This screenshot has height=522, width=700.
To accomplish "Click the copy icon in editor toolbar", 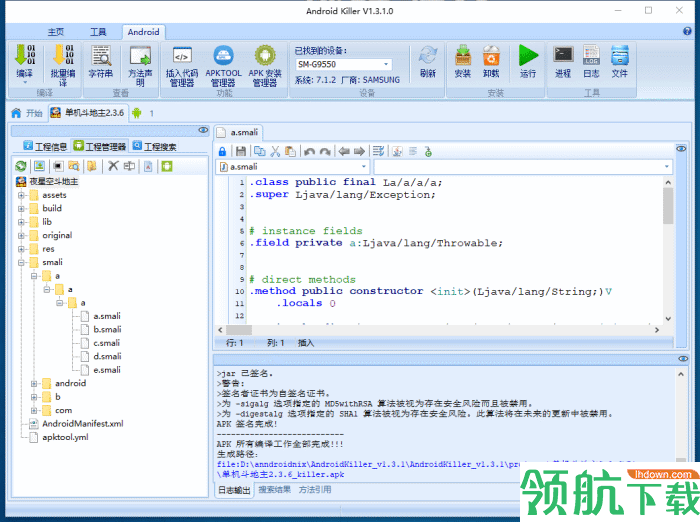I will (259, 151).
